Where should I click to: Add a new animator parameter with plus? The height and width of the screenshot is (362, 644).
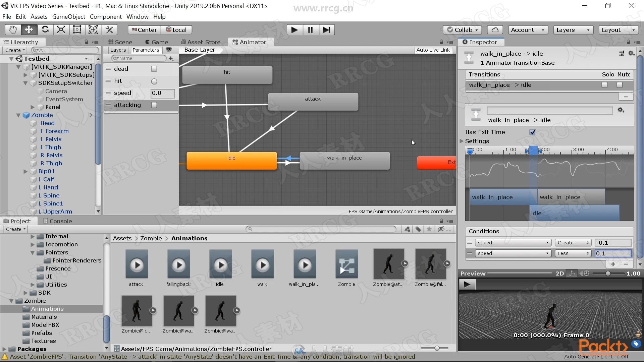coord(171,58)
